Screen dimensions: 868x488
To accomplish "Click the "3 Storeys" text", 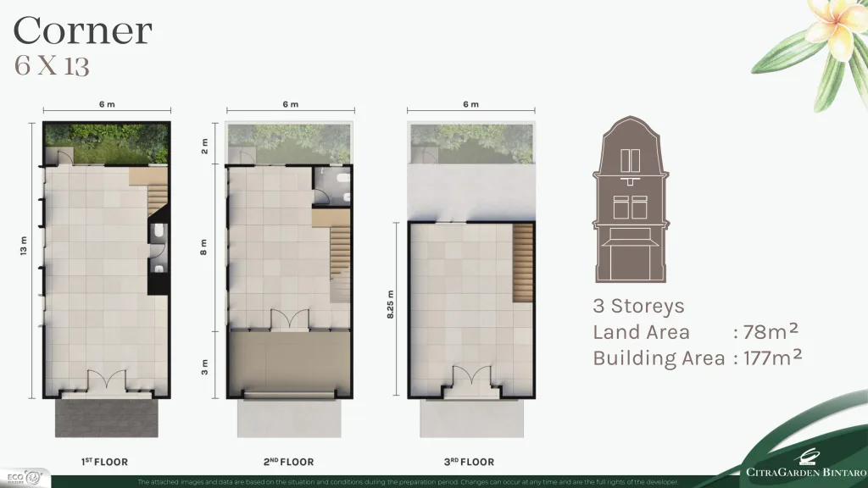I will (638, 306).
